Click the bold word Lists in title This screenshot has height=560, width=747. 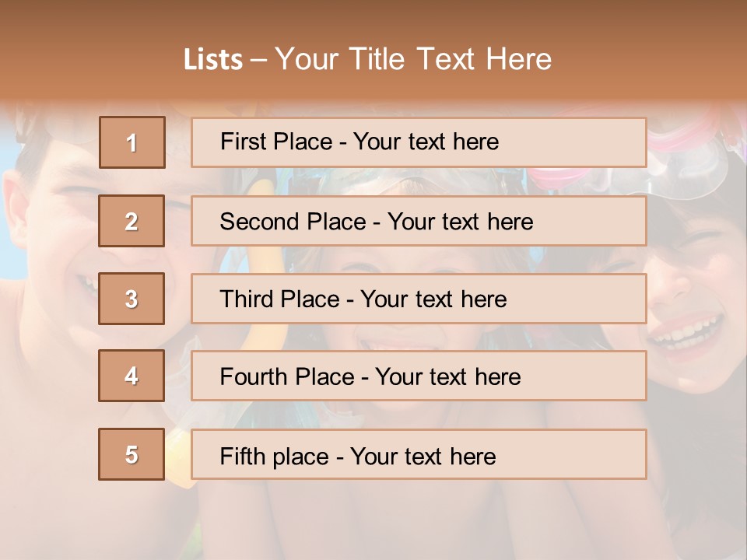pyautogui.click(x=213, y=59)
